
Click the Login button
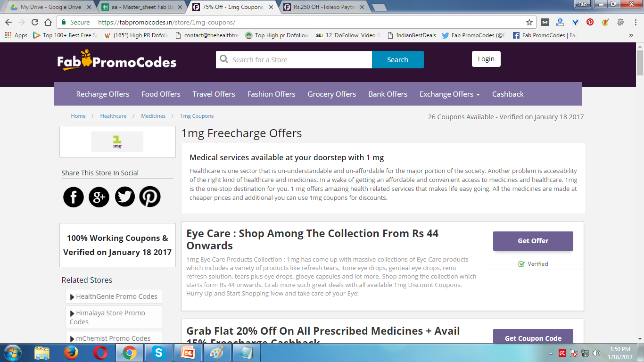[486, 59]
